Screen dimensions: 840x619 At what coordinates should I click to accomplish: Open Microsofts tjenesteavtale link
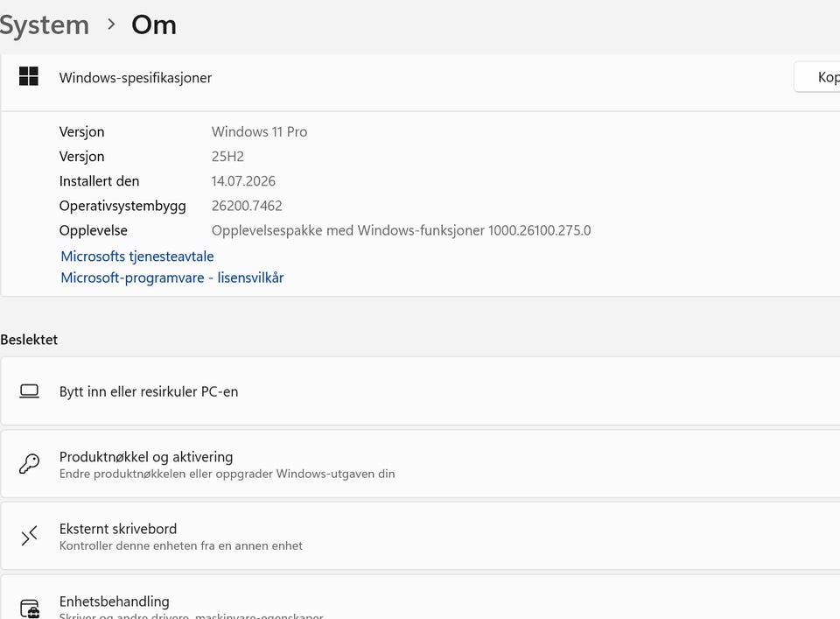coord(137,257)
